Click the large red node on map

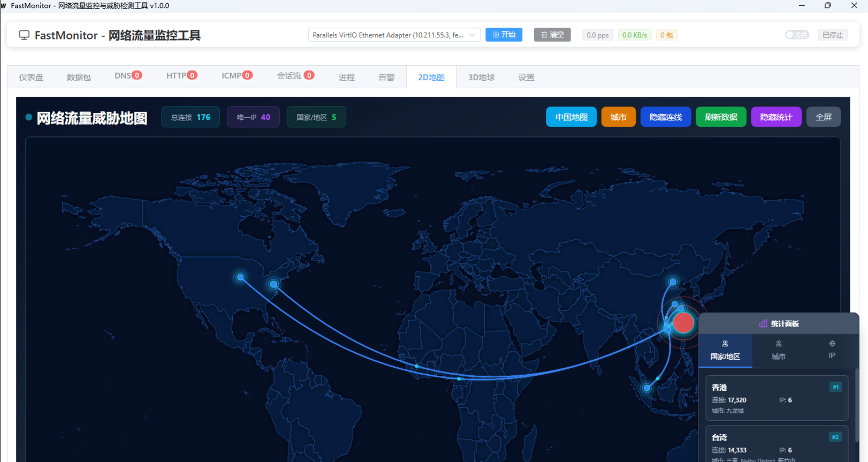click(683, 323)
